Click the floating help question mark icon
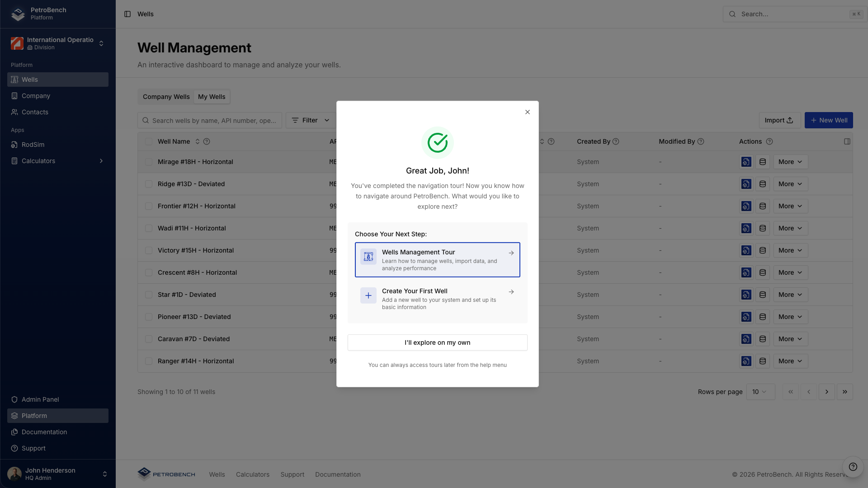This screenshot has width=868, height=488. pyautogui.click(x=853, y=467)
